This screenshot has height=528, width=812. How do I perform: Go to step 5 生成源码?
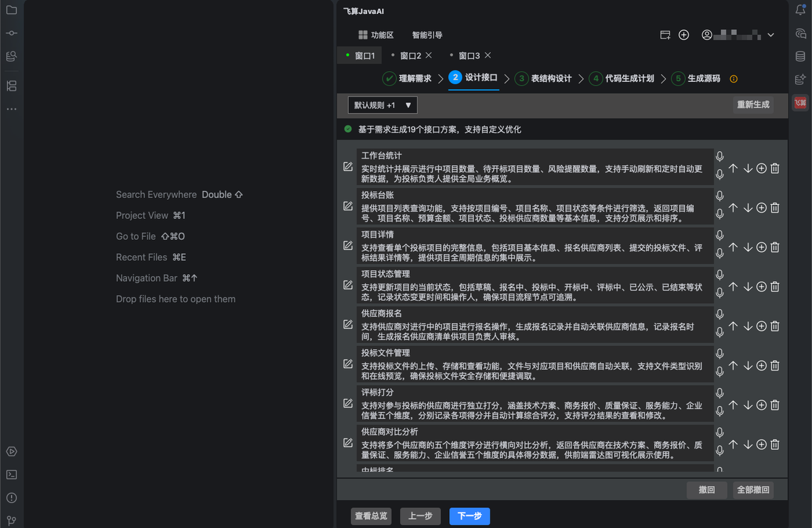696,79
